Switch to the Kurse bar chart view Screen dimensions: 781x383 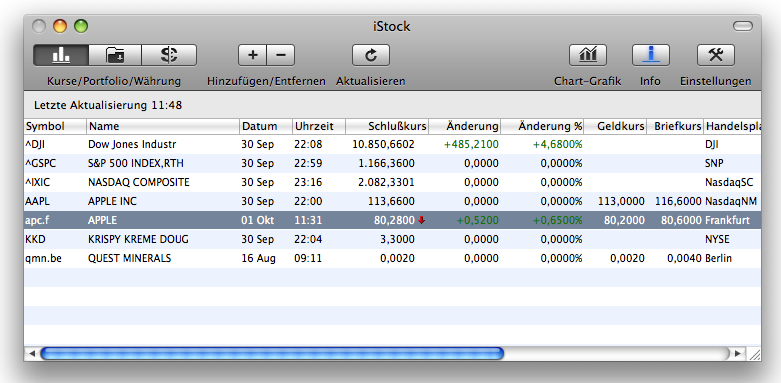[61, 55]
